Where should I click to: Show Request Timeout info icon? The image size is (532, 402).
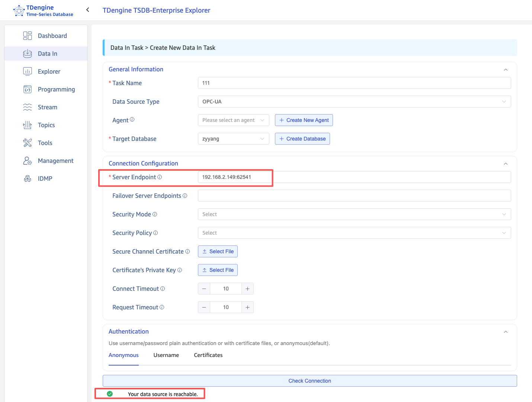162,307
